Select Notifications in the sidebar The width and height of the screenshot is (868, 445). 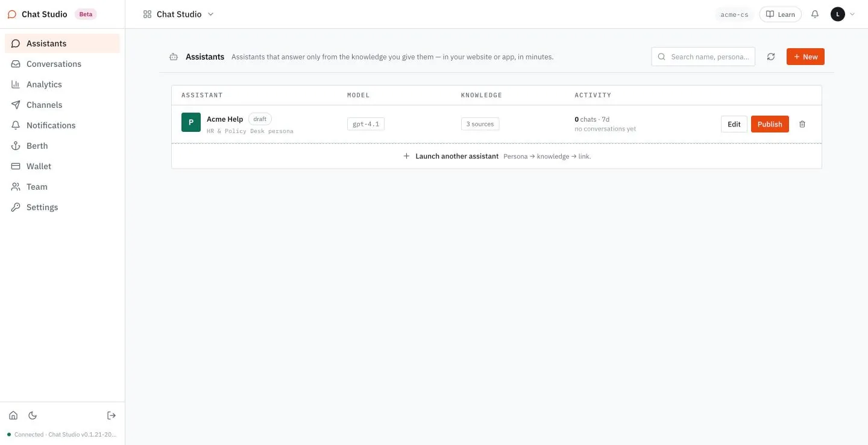[63, 125]
